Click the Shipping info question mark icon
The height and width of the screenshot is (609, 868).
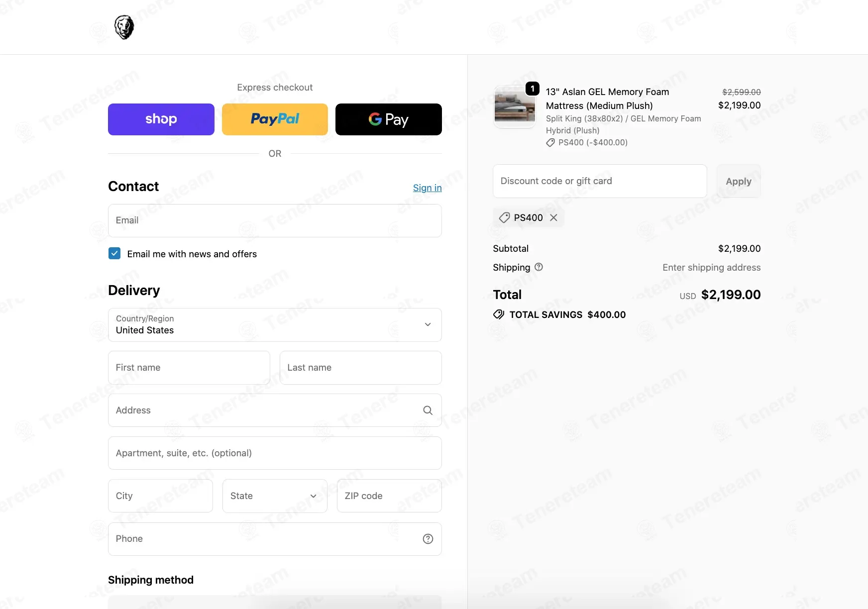(539, 267)
